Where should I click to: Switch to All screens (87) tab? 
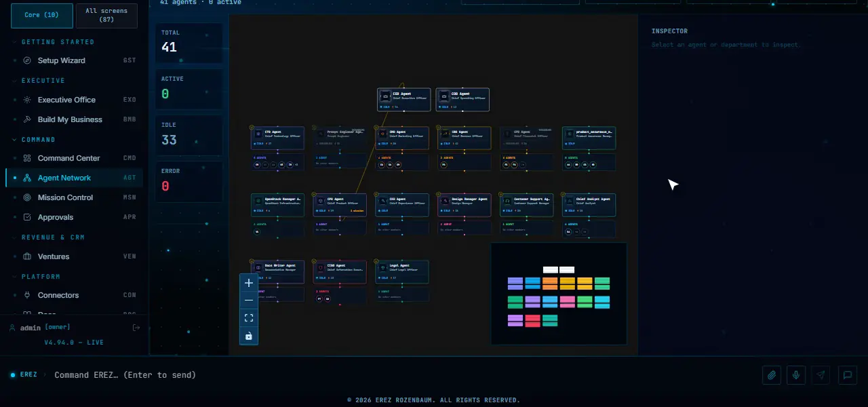(x=106, y=16)
